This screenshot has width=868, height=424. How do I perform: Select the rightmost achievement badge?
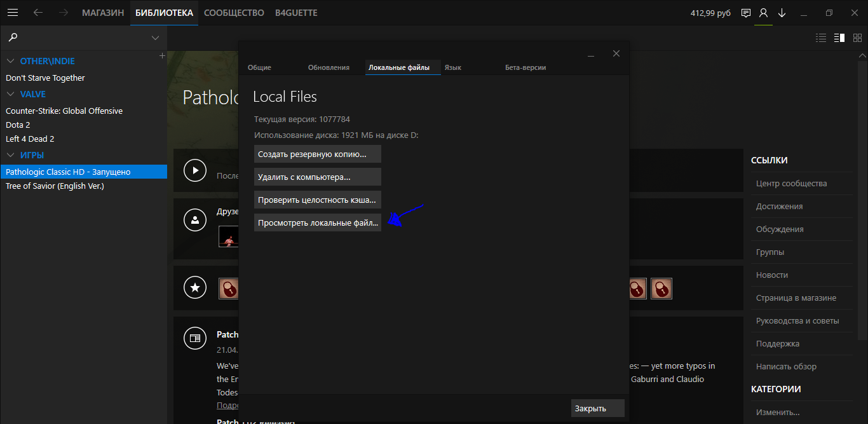661,289
